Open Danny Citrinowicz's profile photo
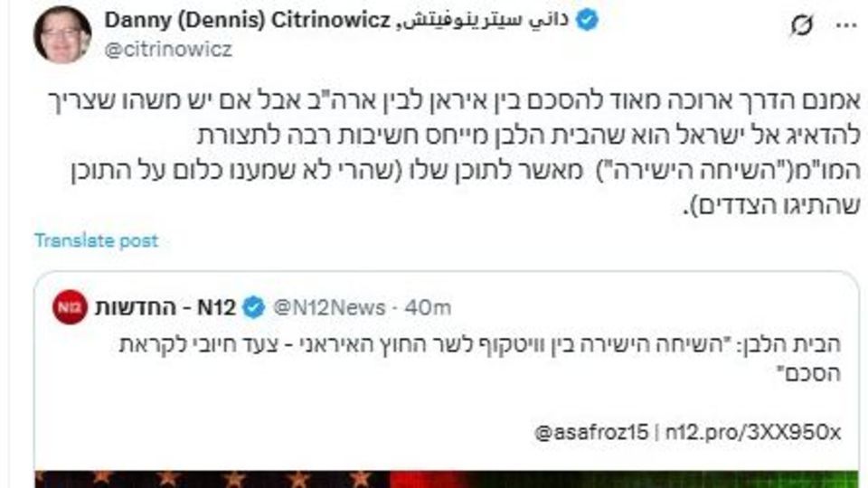Image resolution: width=868 pixels, height=488 pixels. click(62, 34)
